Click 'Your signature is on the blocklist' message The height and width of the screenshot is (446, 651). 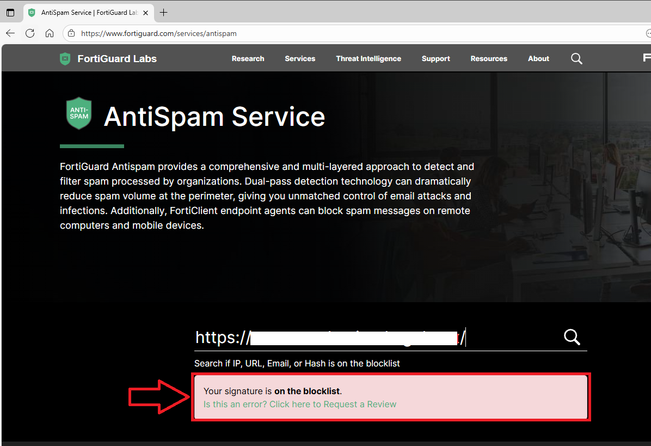pos(273,391)
